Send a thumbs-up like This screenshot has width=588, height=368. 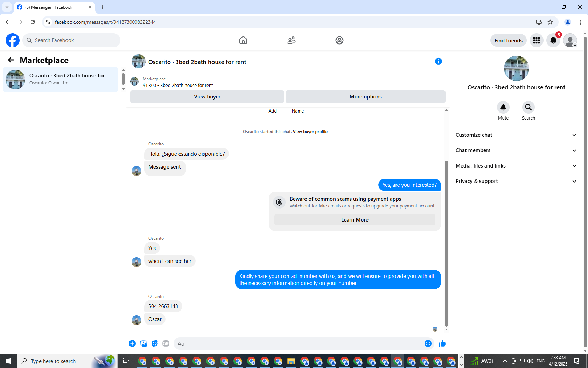tap(442, 343)
